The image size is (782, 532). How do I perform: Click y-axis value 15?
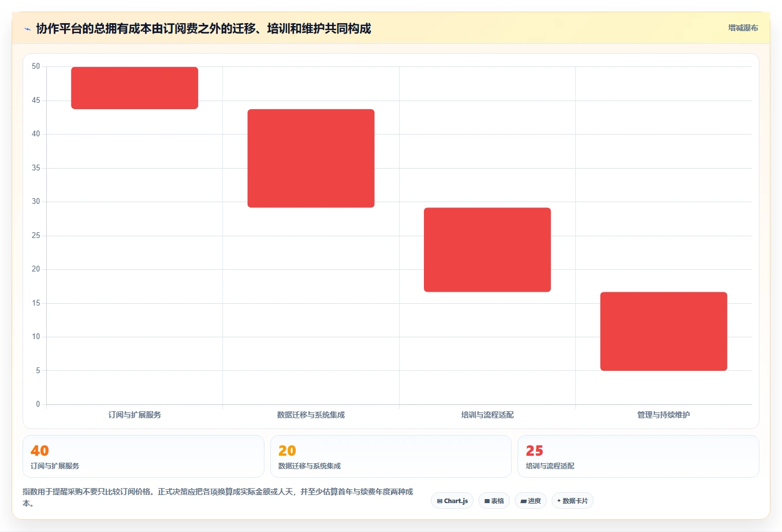click(x=36, y=303)
